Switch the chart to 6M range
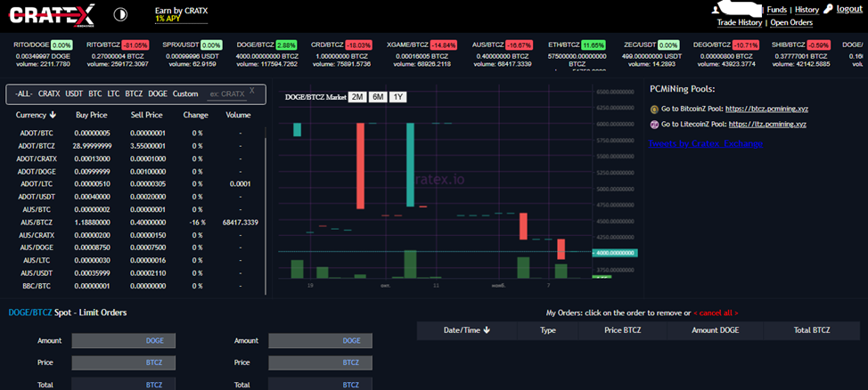The image size is (868, 390). click(378, 97)
